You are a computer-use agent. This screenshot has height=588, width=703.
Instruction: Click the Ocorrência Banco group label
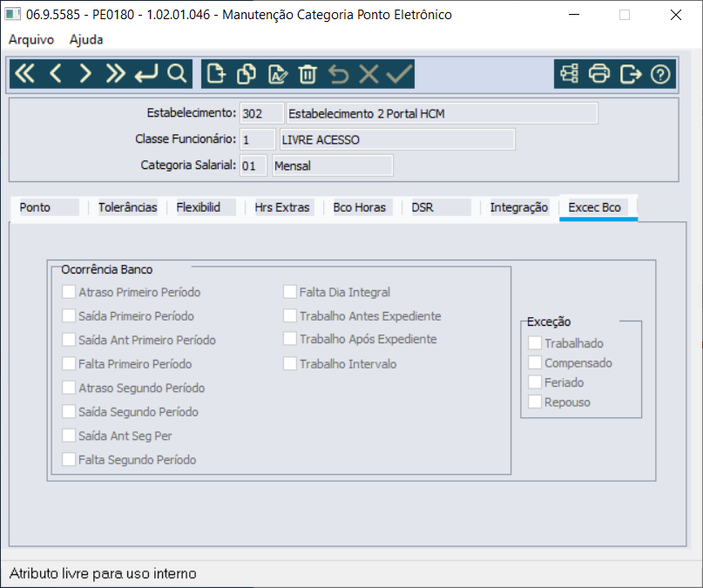click(106, 269)
